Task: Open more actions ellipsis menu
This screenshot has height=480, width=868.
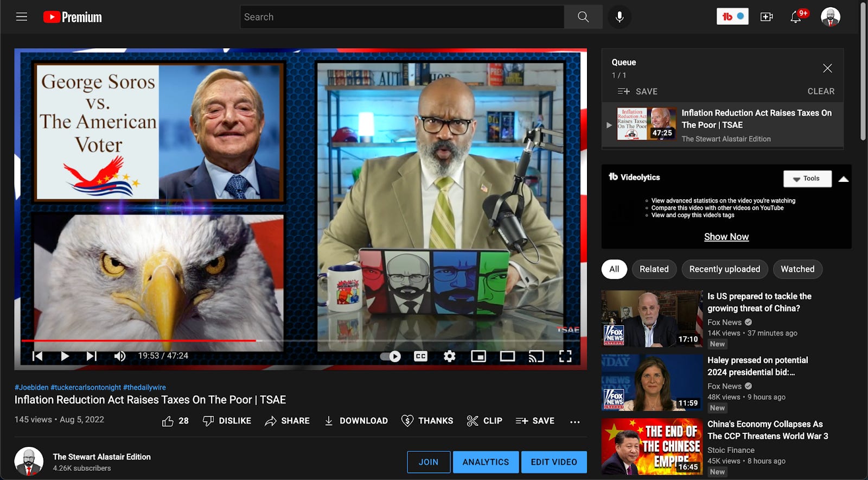Action: click(575, 421)
